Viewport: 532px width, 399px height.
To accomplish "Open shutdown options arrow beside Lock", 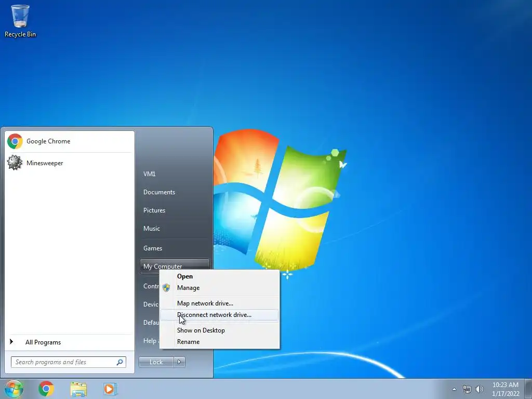I will click(x=179, y=362).
